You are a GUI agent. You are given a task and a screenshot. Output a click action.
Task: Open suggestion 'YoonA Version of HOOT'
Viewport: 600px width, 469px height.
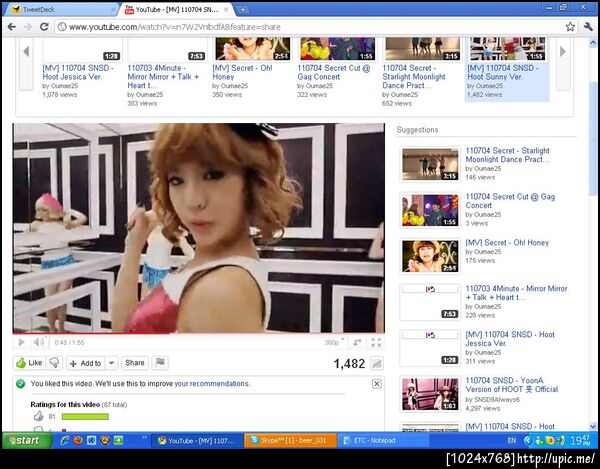512,385
